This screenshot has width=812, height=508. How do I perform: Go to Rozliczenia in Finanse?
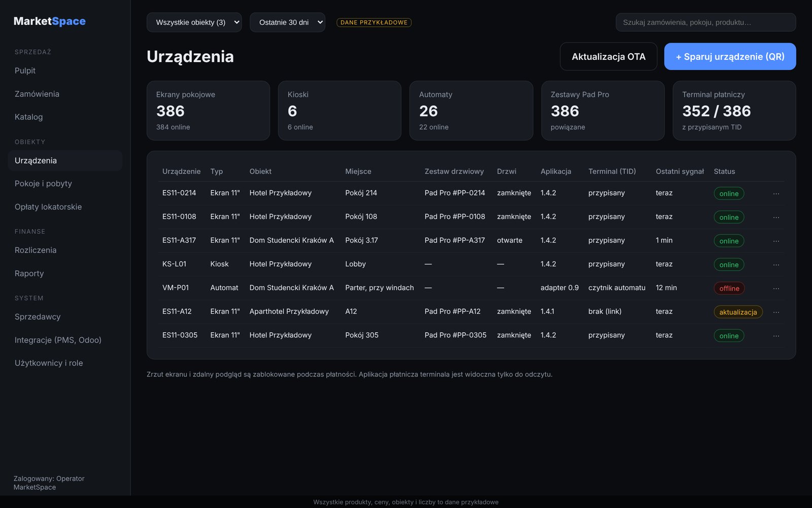click(x=65, y=250)
